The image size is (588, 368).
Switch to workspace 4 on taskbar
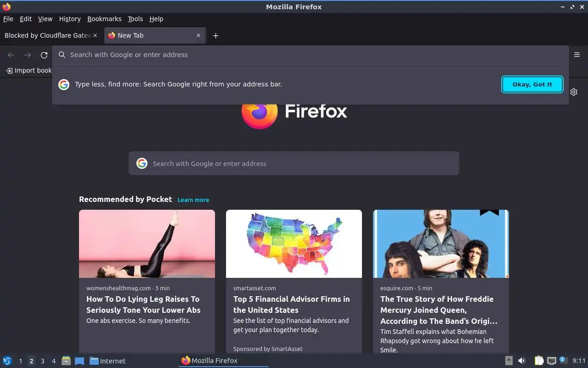pyautogui.click(x=53, y=361)
